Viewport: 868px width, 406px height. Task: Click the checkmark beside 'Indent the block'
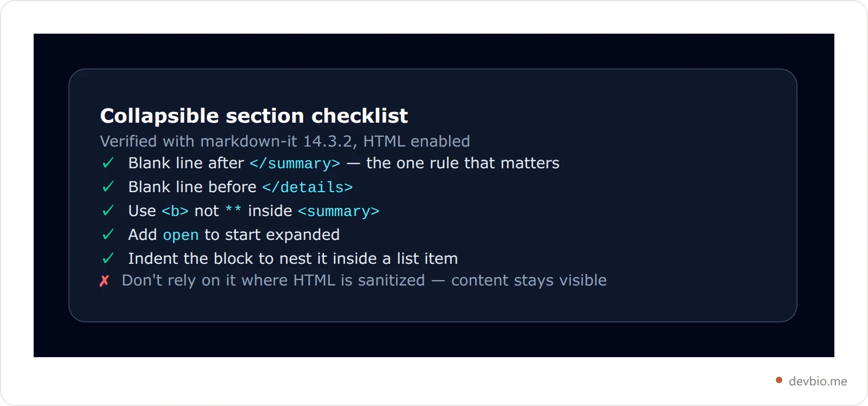108,258
